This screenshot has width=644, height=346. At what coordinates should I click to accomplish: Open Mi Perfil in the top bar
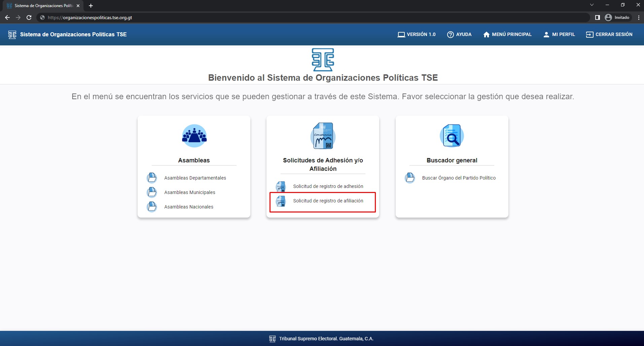[559, 35]
